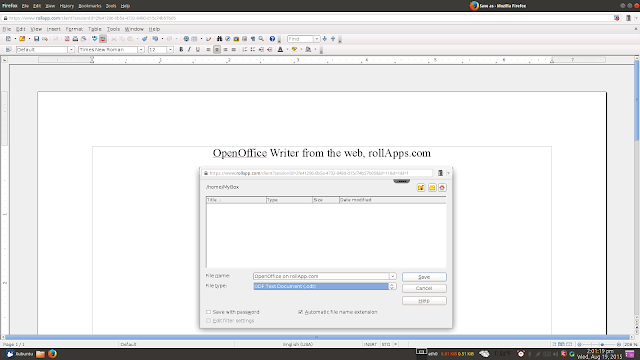Toggle bulleted list

(253, 49)
